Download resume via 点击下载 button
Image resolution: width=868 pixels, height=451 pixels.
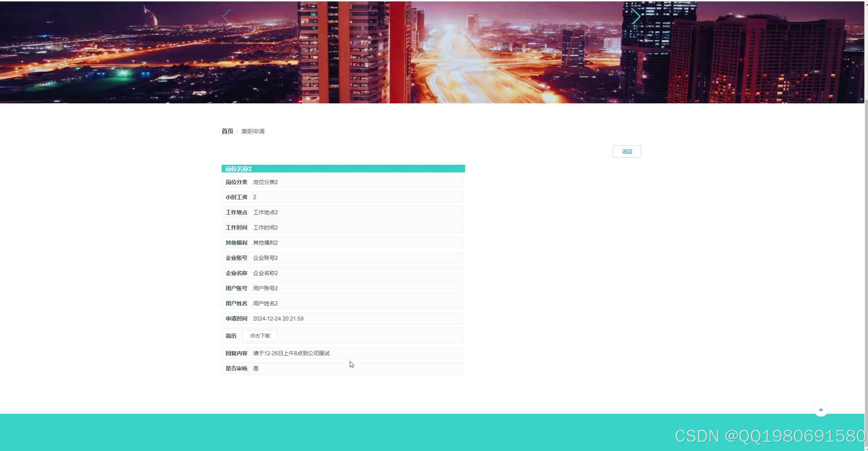pyautogui.click(x=260, y=336)
